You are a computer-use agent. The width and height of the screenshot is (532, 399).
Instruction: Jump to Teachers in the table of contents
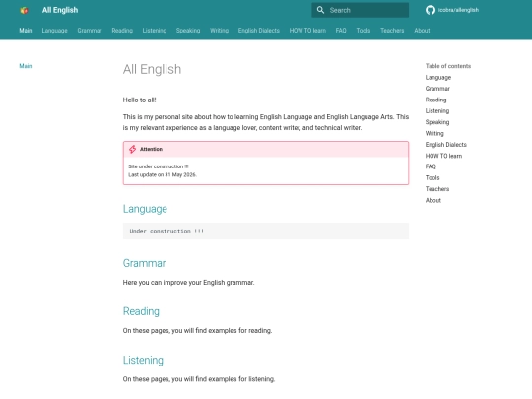(x=437, y=189)
